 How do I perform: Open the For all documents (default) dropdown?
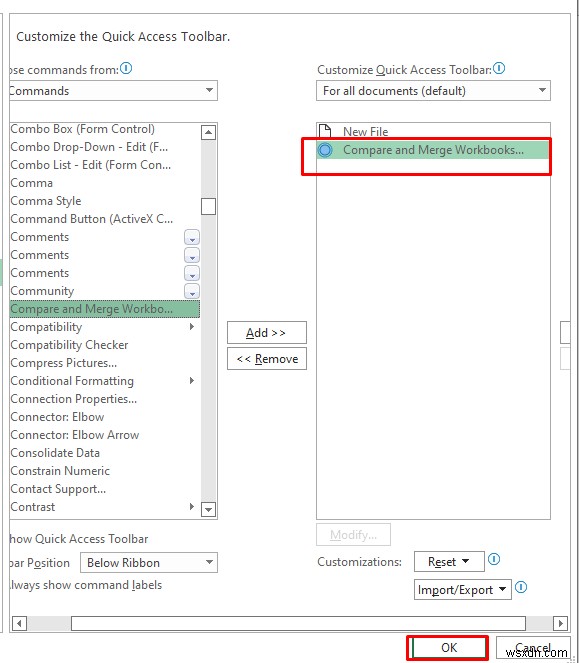click(x=433, y=90)
